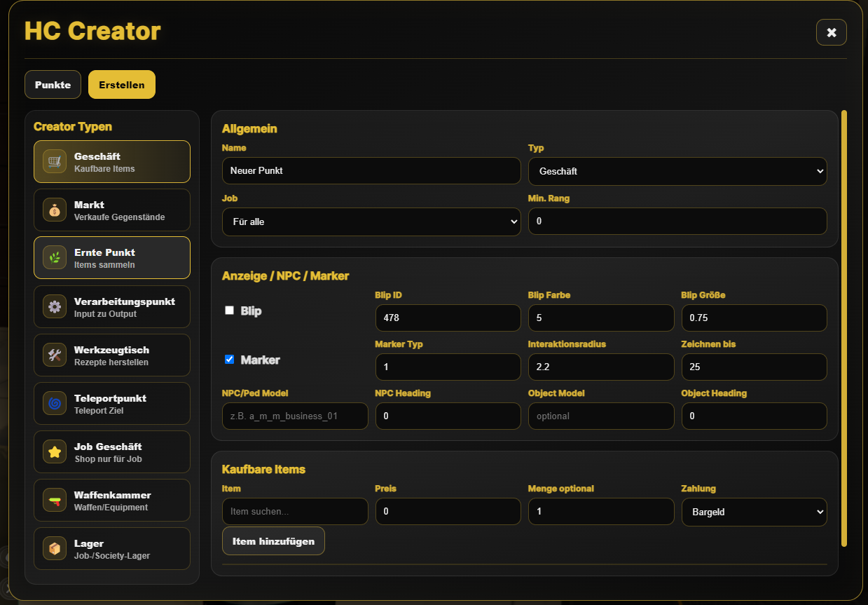Click the Rezepte herstellen description

[111, 362]
